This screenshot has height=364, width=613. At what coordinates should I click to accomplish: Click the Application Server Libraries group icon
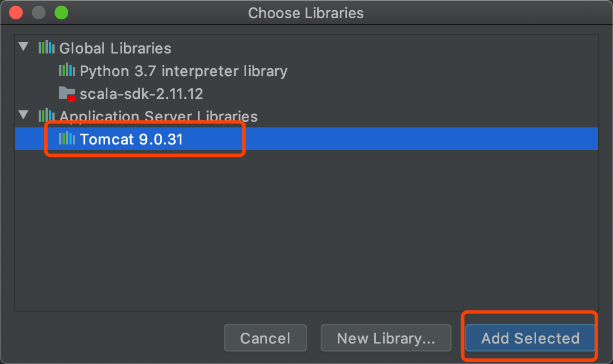[x=46, y=115]
